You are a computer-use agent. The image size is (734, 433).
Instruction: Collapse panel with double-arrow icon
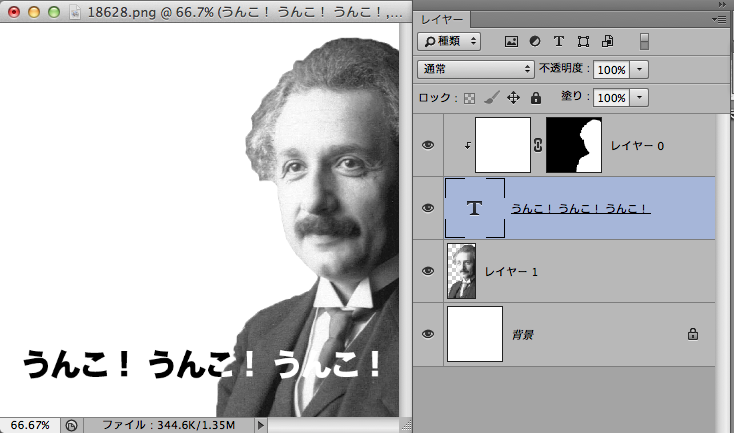722,4
